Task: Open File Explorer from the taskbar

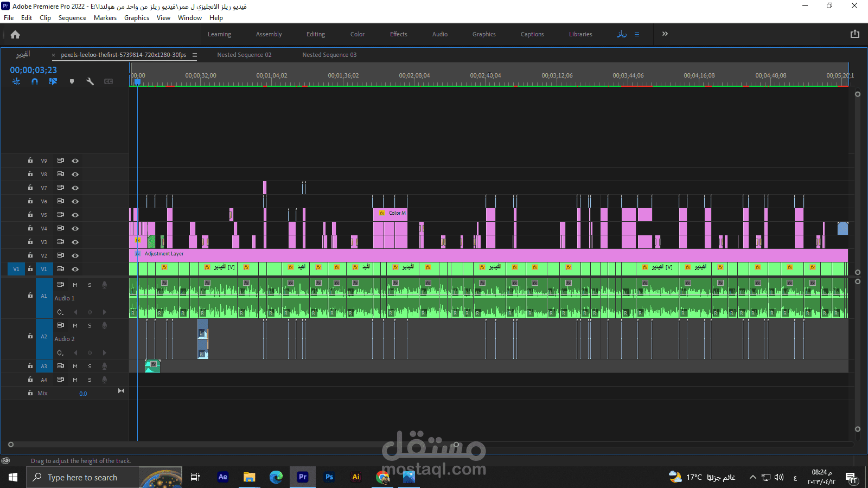Action: tap(250, 477)
